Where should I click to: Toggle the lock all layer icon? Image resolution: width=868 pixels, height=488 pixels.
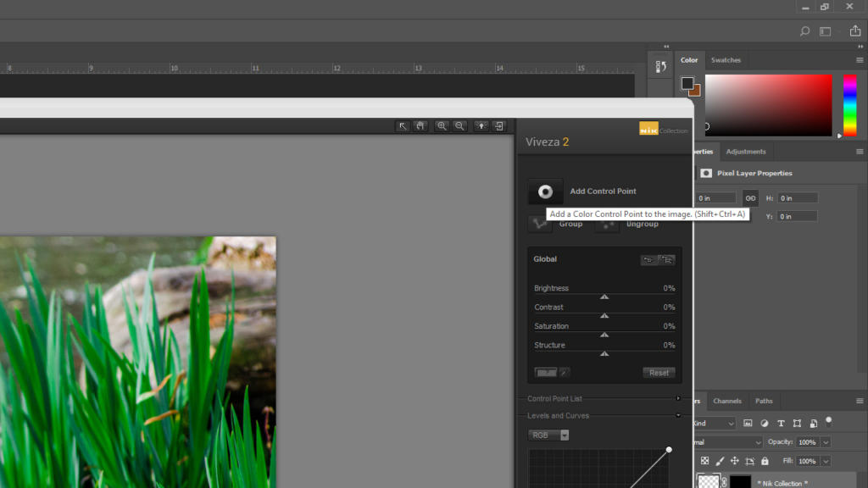tap(765, 461)
